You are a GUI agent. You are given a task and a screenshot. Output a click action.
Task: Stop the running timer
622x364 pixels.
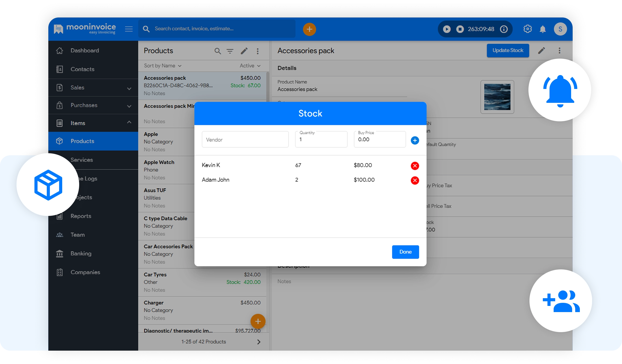[x=460, y=29]
